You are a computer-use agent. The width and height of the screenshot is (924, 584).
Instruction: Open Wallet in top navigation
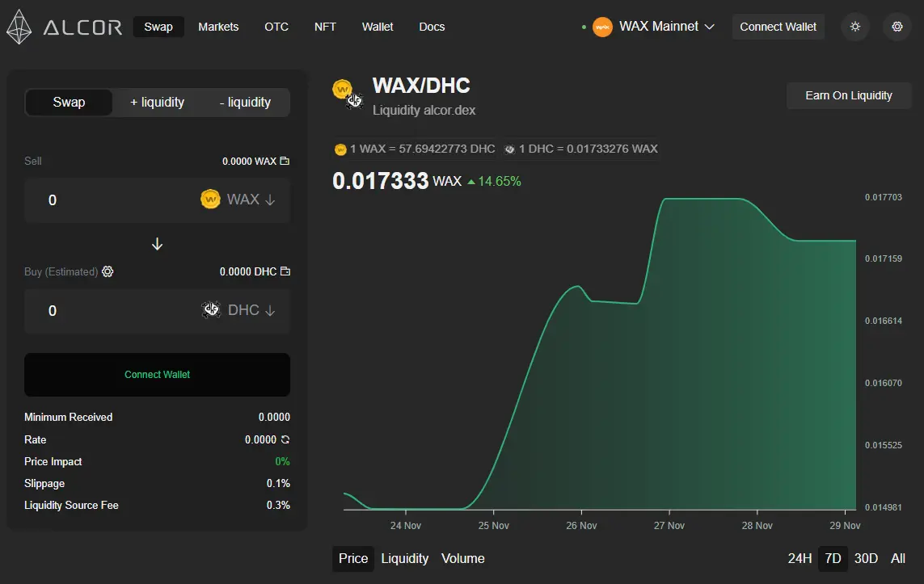pyautogui.click(x=378, y=27)
